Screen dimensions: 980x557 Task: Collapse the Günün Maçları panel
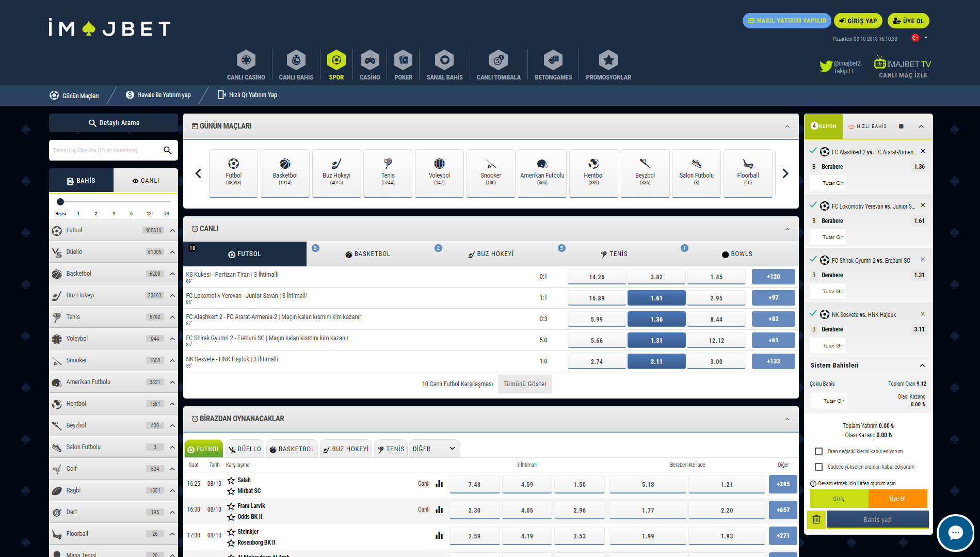(787, 126)
